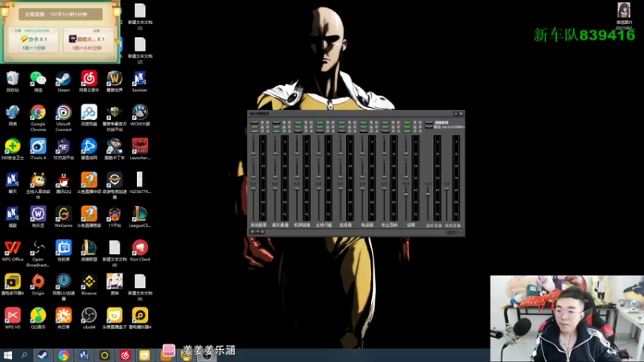Open WPS Office shortcut
Image resolution: width=644 pixels, height=362 pixels.
pos(12,251)
